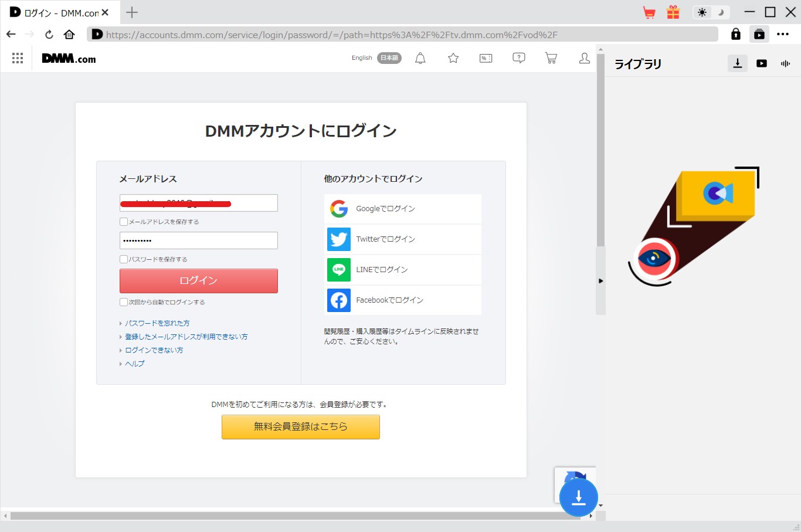Collapse the library panel with arrow handle
This screenshot has width=801, height=532.
(x=600, y=281)
